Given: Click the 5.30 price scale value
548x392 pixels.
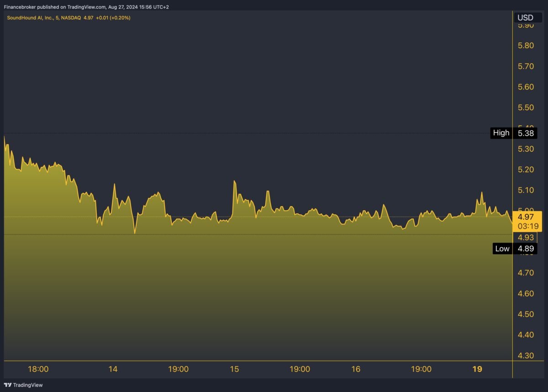Looking at the screenshot, I should [526, 149].
